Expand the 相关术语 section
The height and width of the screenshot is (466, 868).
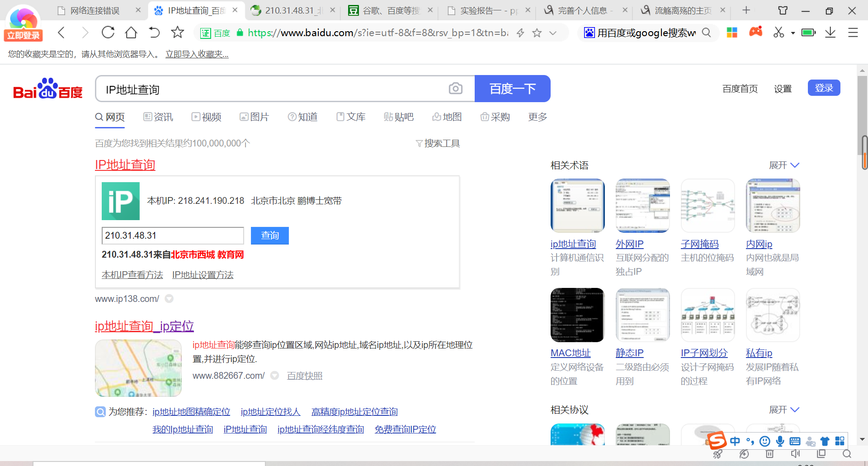tap(784, 165)
